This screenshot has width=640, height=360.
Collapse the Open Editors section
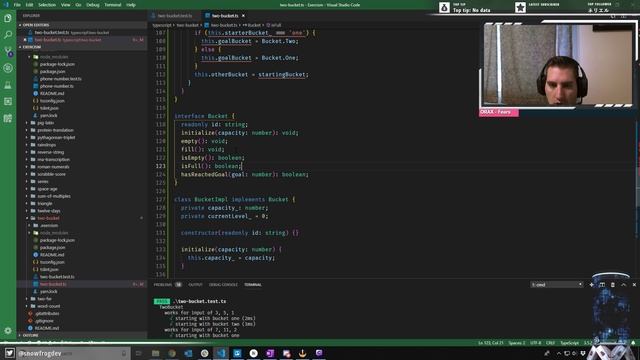click(x=82, y=25)
